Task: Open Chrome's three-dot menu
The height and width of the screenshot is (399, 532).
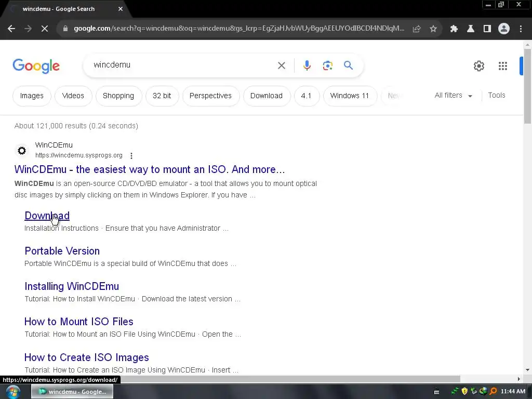Action: 521,29
